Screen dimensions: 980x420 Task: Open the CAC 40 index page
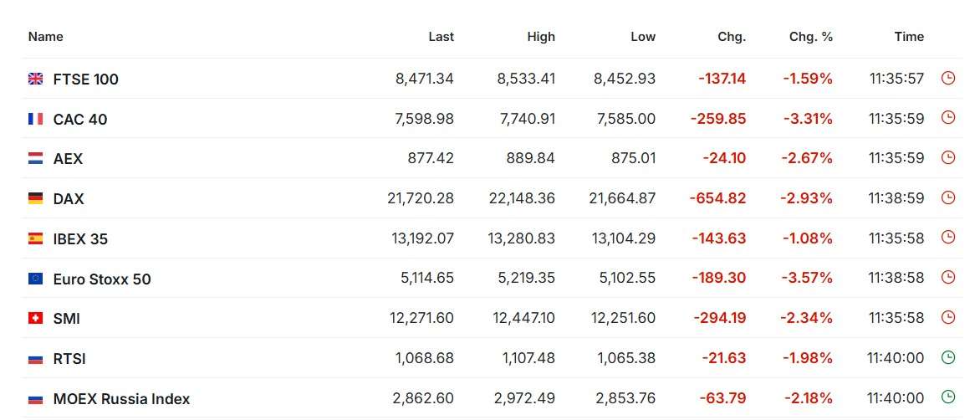coord(80,120)
